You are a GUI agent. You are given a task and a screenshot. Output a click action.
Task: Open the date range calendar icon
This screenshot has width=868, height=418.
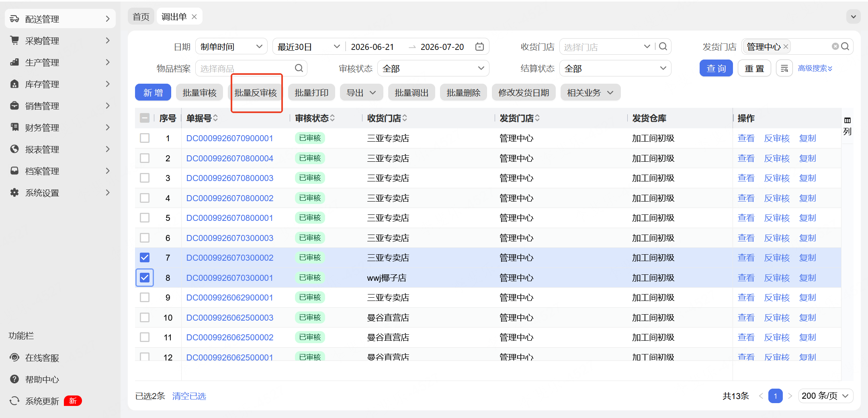(479, 47)
